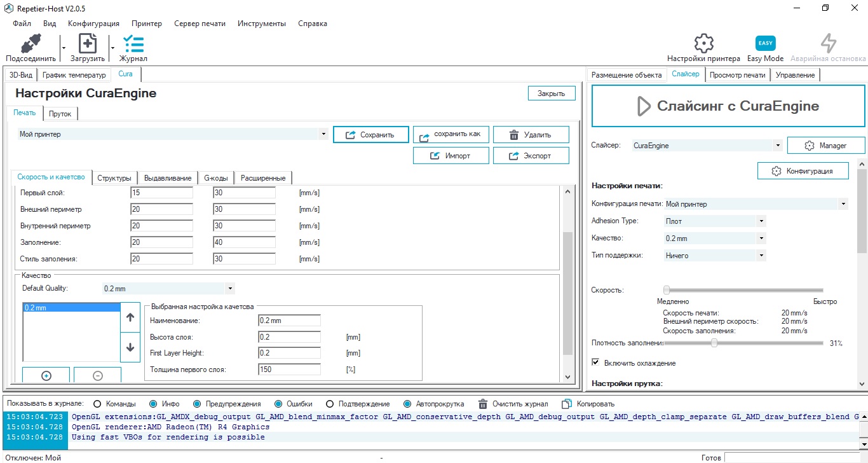Open the Мой принтер profile dropdown
868x463 pixels.
pos(323,134)
